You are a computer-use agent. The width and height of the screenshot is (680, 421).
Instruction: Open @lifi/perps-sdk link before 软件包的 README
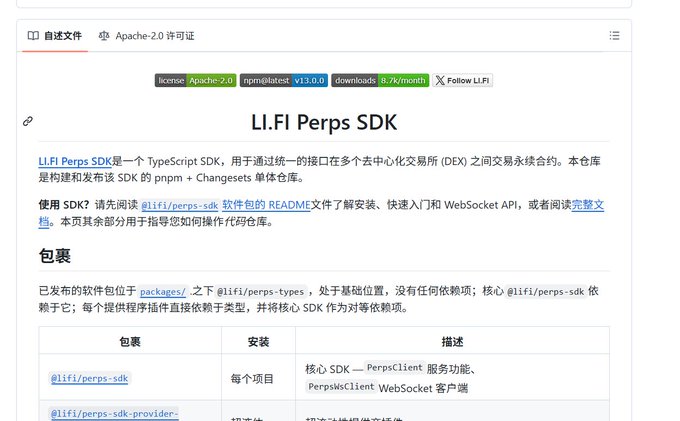pyautogui.click(x=180, y=206)
